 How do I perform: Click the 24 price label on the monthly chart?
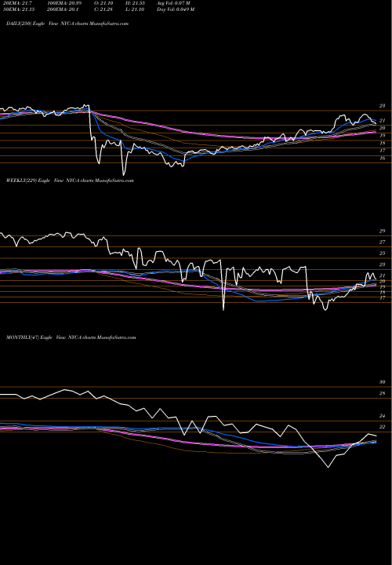pyautogui.click(x=382, y=416)
